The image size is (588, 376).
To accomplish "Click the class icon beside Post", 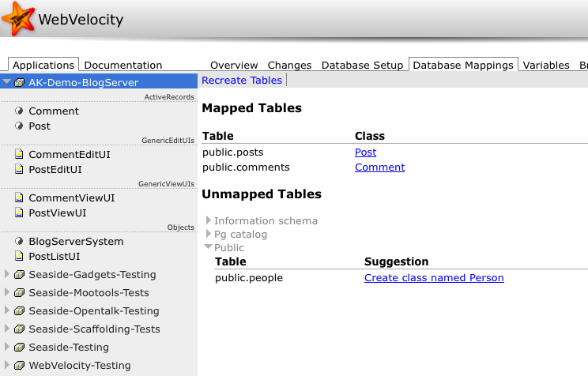I will pos(19,126).
